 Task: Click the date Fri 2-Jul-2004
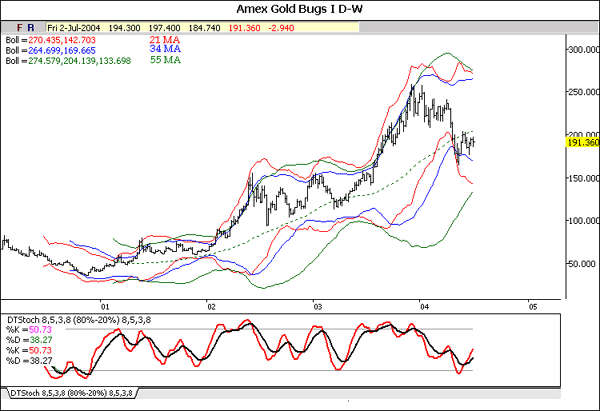[73, 28]
